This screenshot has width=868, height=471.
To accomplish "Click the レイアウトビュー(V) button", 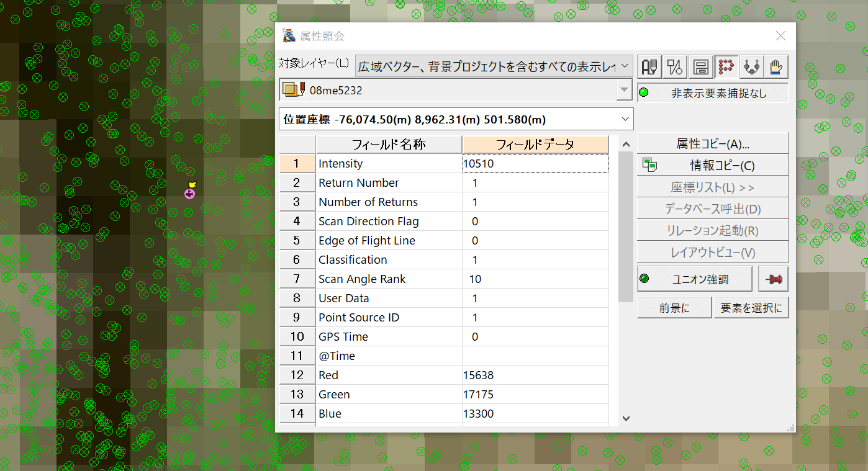I will pyautogui.click(x=713, y=252).
